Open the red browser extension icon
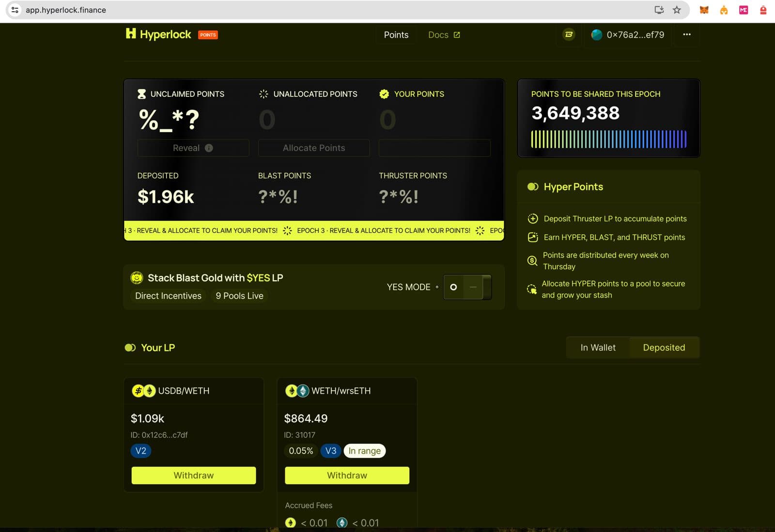 [763, 10]
